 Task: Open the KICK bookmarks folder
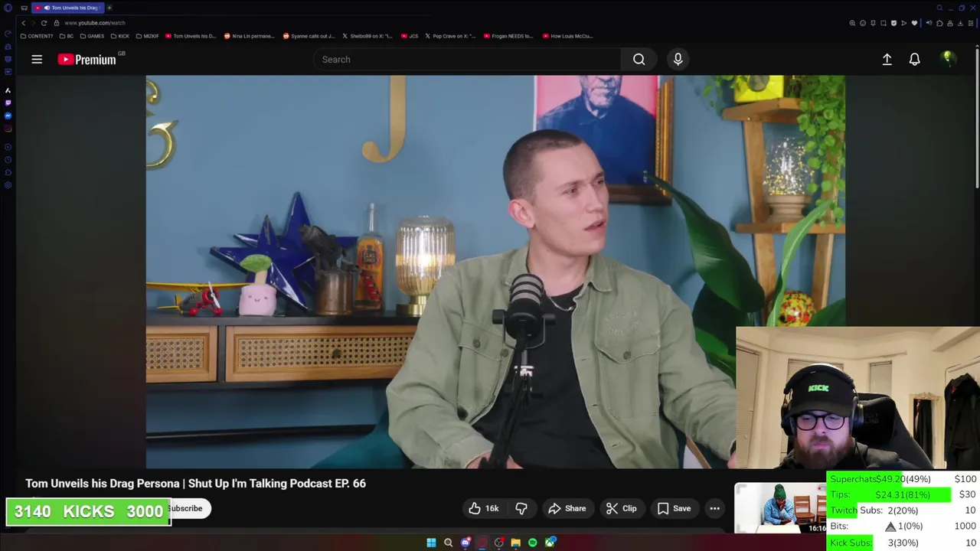click(x=120, y=36)
